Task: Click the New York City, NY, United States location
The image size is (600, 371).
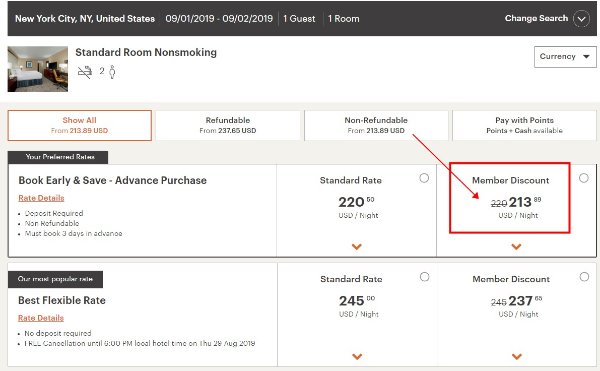Action: pos(85,18)
